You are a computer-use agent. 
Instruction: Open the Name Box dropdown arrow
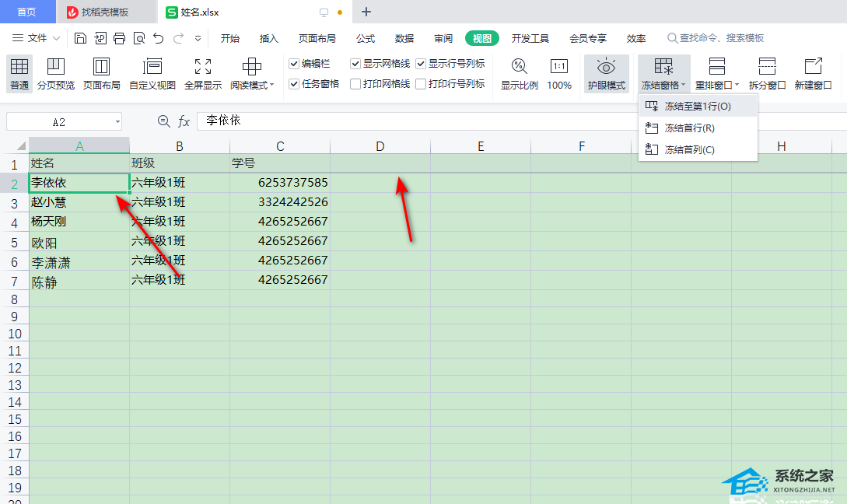(117, 121)
